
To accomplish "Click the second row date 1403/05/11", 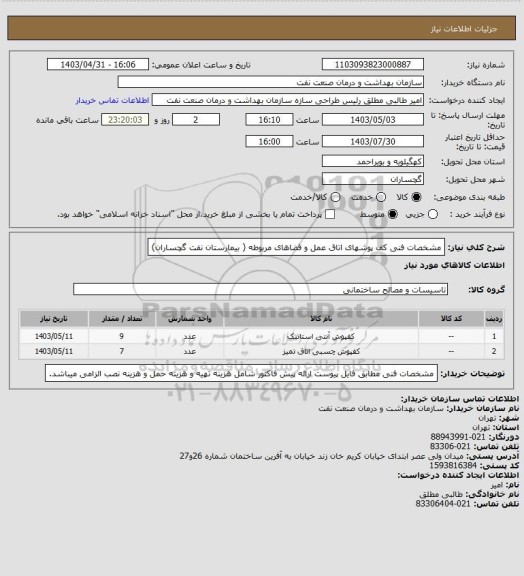I will (x=54, y=351).
